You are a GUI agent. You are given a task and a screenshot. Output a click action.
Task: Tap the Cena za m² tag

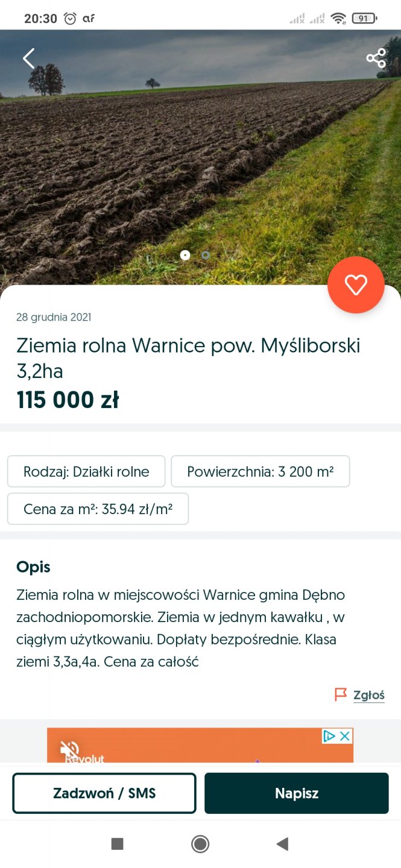click(98, 509)
